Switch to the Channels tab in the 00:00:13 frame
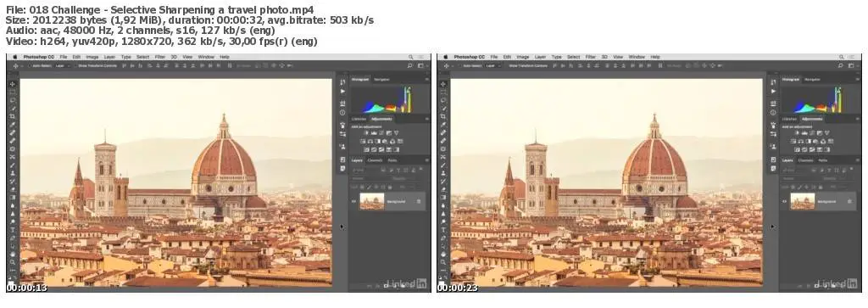The image size is (868, 308). click(375, 160)
